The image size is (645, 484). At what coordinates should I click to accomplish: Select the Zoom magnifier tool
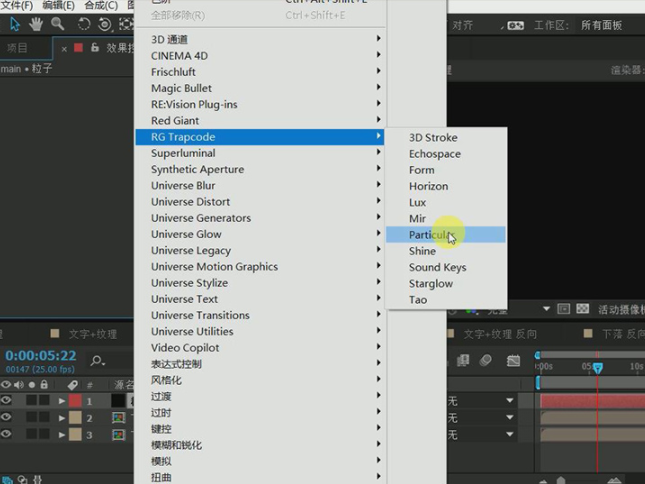point(58,24)
